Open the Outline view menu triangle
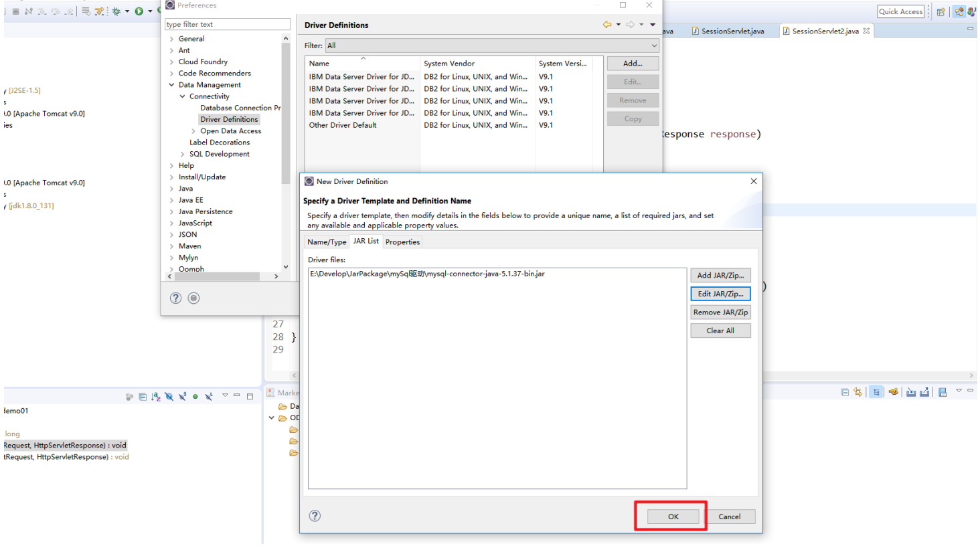Screen dimensions: 980x554 225,395
